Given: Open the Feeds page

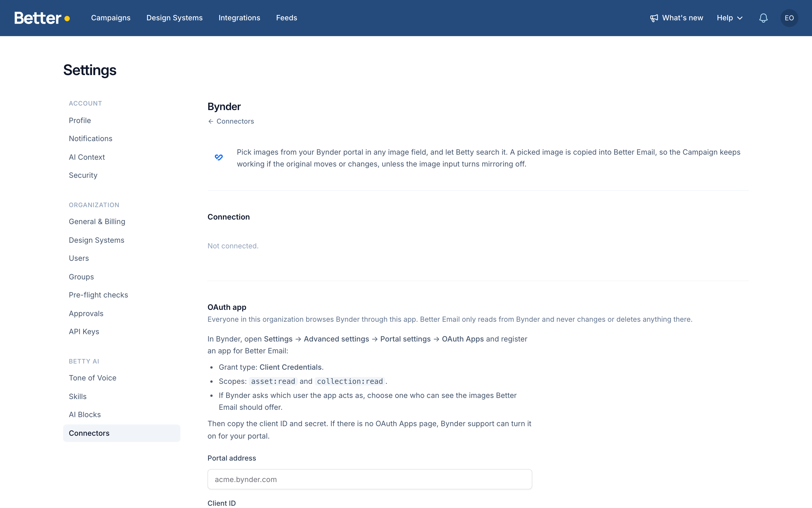Looking at the screenshot, I should click(286, 18).
